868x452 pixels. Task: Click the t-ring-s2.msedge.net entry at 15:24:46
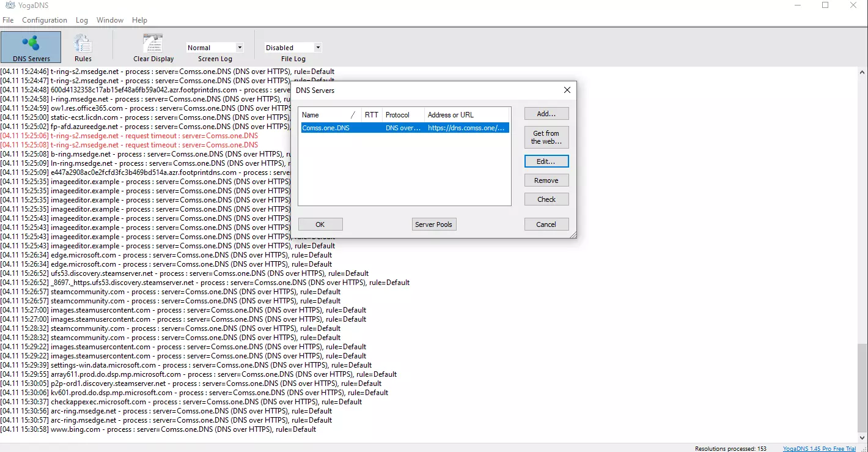coord(167,72)
